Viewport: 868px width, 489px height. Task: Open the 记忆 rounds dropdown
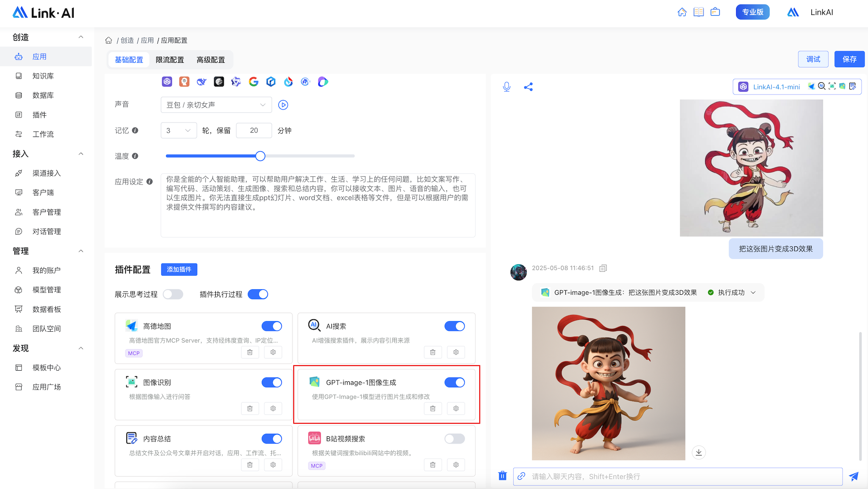179,131
